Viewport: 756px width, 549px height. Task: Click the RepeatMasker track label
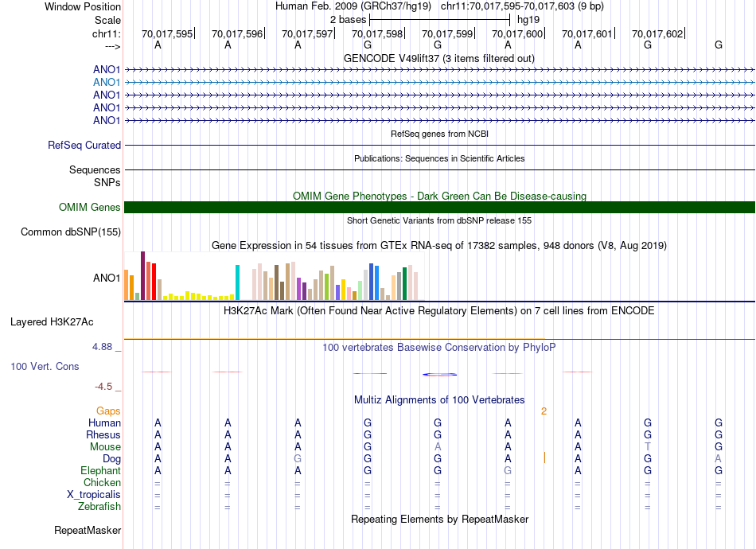88,530
